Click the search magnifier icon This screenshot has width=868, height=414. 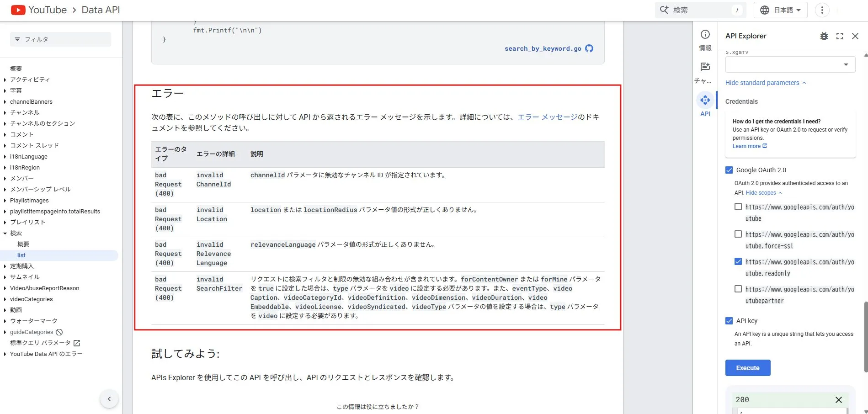664,10
